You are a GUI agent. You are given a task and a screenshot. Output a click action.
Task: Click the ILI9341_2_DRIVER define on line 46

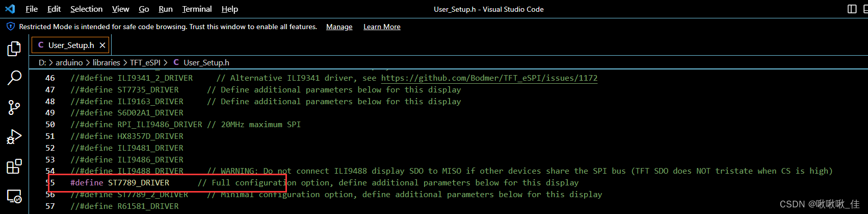[155, 78]
